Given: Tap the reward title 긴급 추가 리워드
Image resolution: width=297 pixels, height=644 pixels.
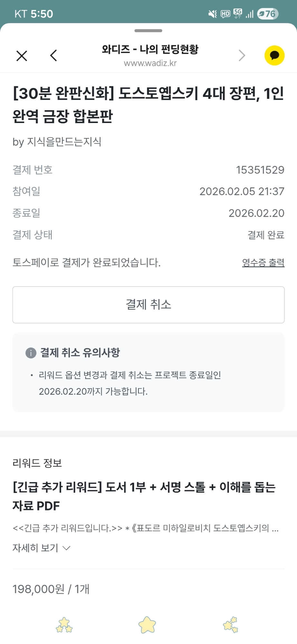Looking at the screenshot, I should [x=144, y=496].
